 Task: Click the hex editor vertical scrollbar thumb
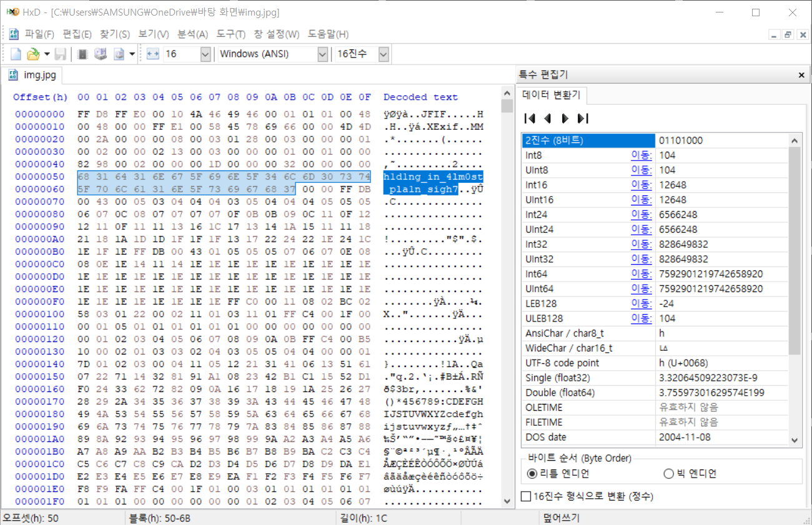point(508,106)
